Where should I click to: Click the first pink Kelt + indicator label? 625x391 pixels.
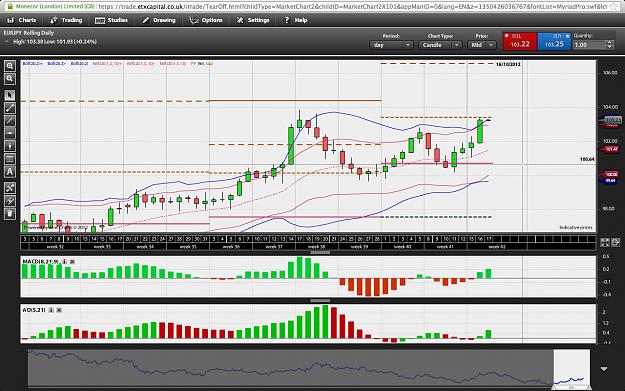click(x=107, y=63)
